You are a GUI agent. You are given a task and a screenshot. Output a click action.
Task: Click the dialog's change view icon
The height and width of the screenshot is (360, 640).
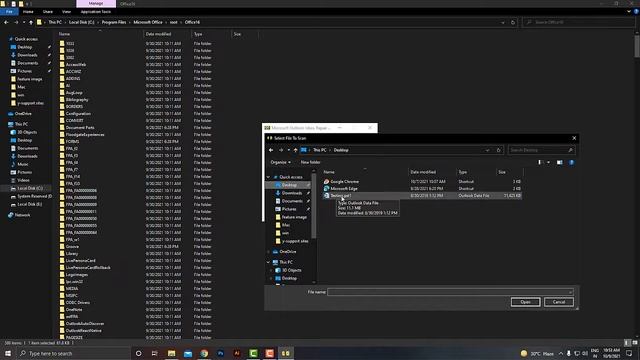pos(540,162)
